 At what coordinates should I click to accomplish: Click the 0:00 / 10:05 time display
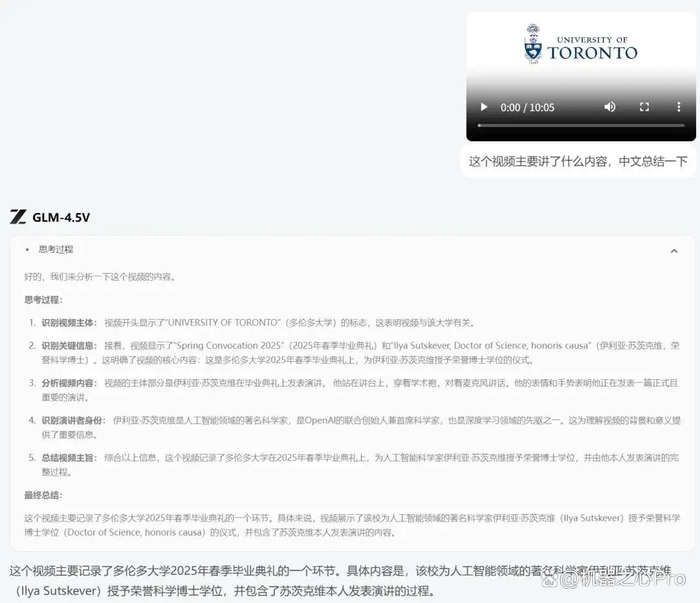[x=527, y=108]
